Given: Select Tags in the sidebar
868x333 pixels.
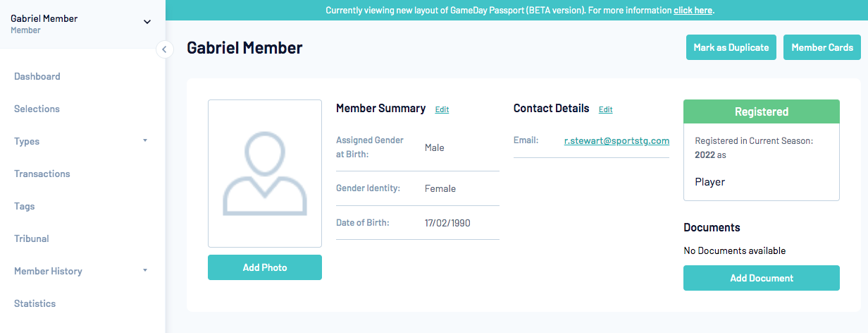Looking at the screenshot, I should pos(25,206).
